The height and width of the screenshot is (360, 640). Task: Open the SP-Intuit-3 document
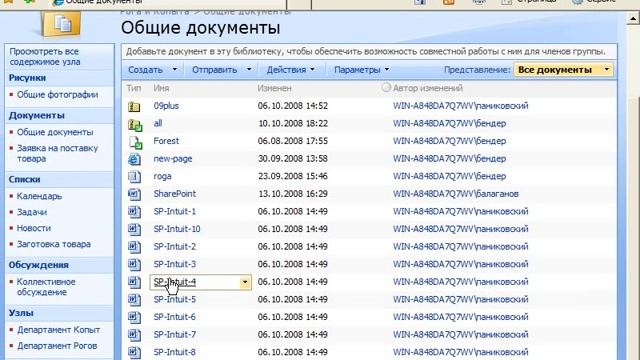tap(175, 264)
